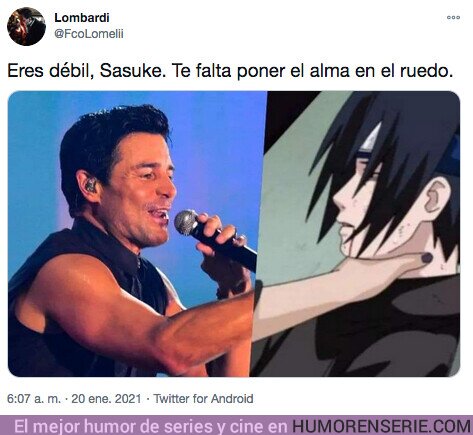Open the three-dot more options menu

click(x=454, y=17)
